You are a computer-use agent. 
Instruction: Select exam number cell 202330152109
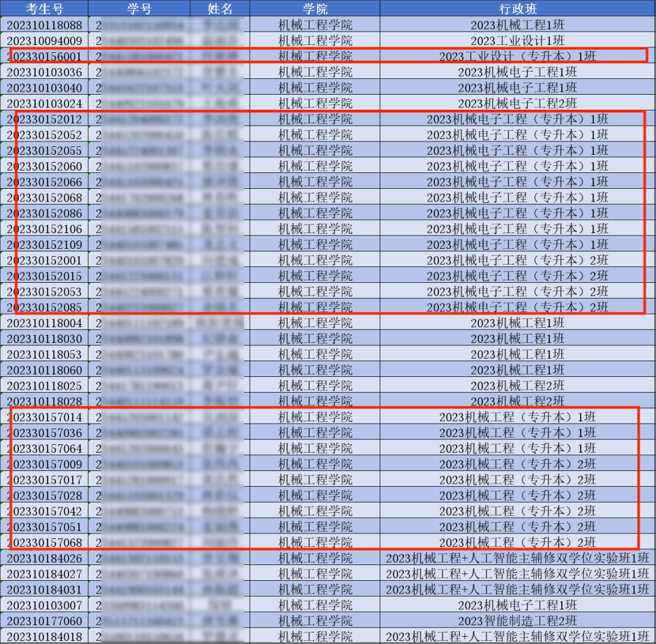coord(44,244)
